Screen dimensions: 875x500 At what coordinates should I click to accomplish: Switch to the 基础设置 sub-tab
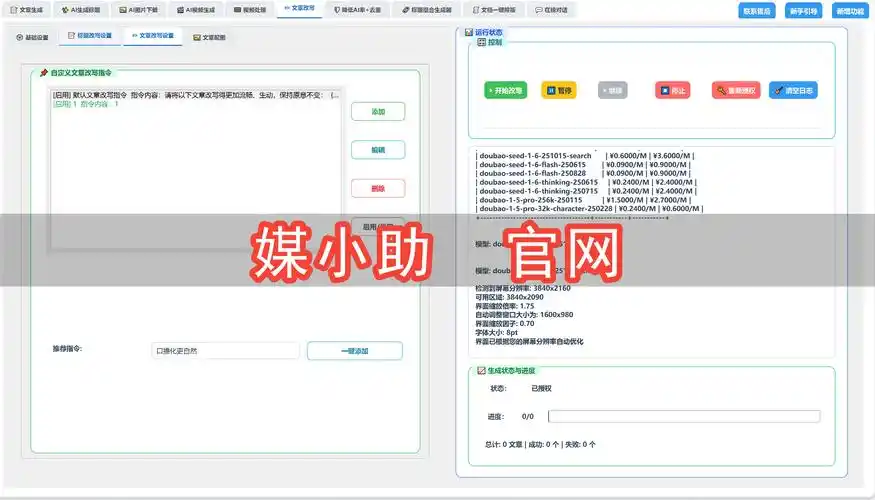tap(32, 37)
